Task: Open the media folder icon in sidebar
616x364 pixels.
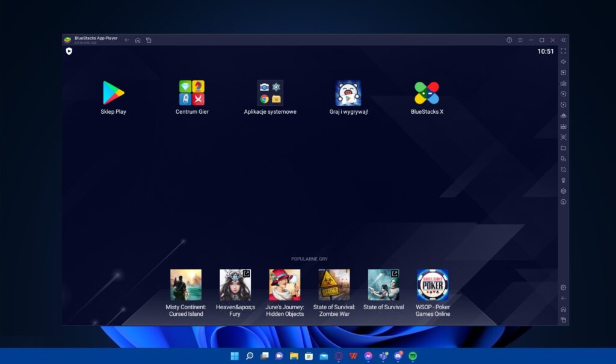Action: (563, 148)
